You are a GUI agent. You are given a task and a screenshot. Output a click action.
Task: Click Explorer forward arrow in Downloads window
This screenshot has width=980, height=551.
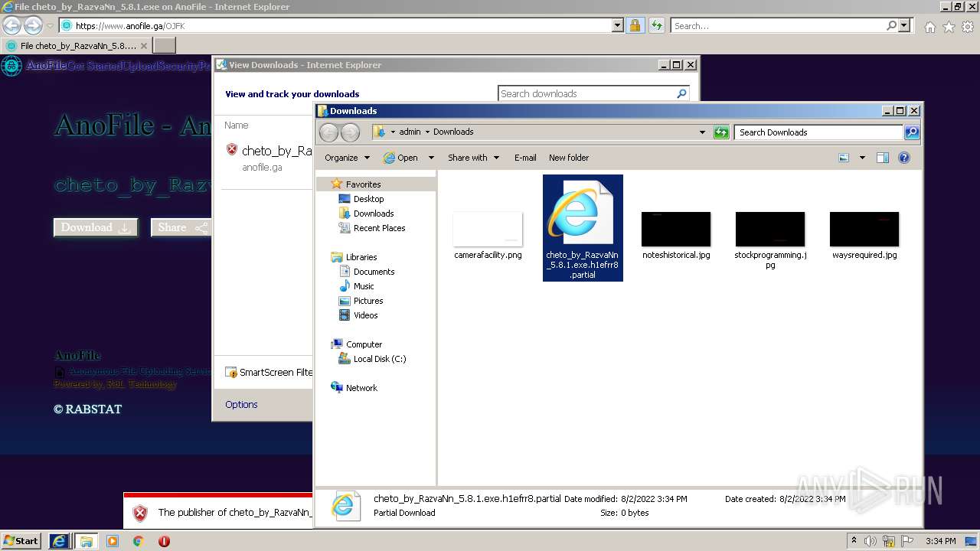(350, 132)
